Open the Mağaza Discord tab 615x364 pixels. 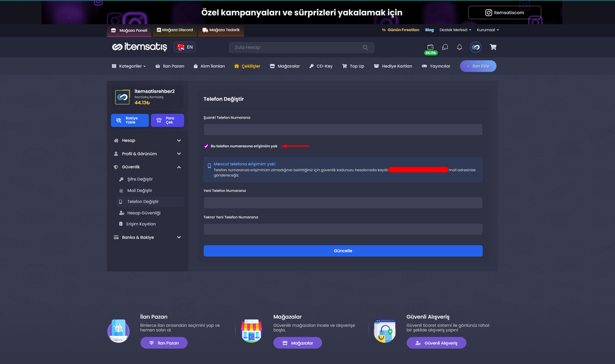(175, 30)
